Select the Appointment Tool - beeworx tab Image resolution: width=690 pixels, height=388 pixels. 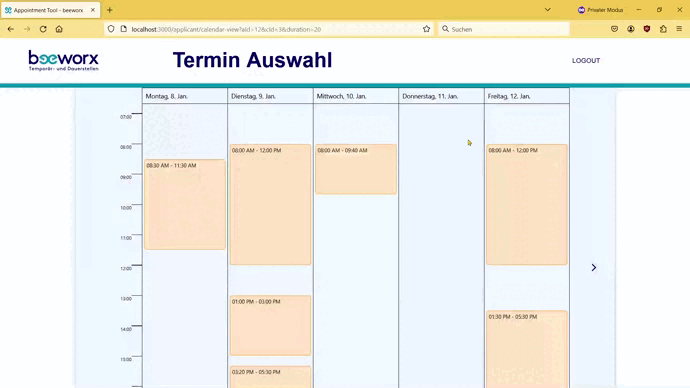click(x=51, y=10)
